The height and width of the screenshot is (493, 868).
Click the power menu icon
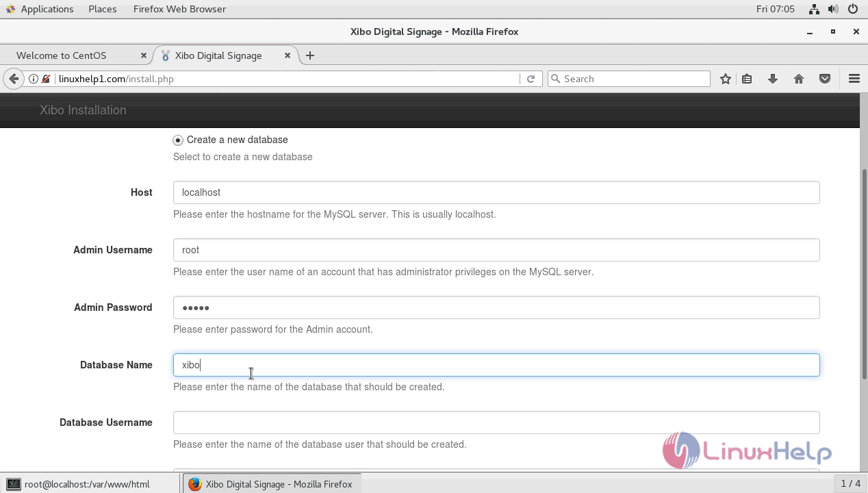tap(853, 9)
